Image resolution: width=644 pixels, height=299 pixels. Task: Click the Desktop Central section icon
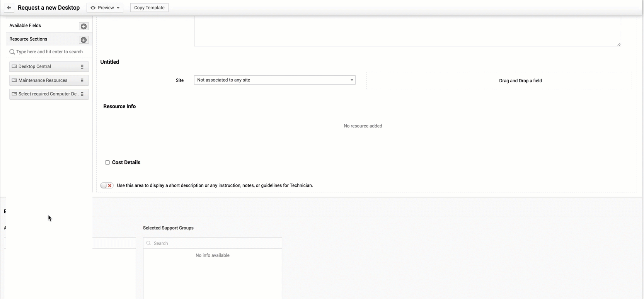[x=14, y=66]
